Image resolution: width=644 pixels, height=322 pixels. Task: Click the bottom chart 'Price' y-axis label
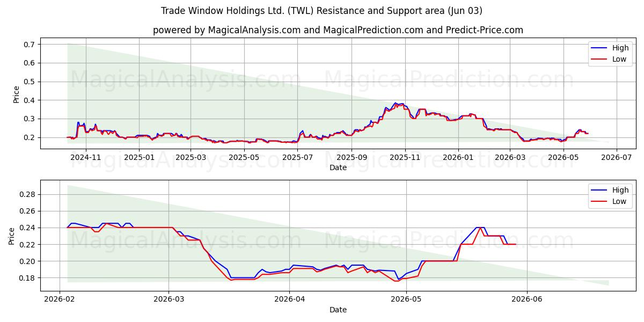12,236
